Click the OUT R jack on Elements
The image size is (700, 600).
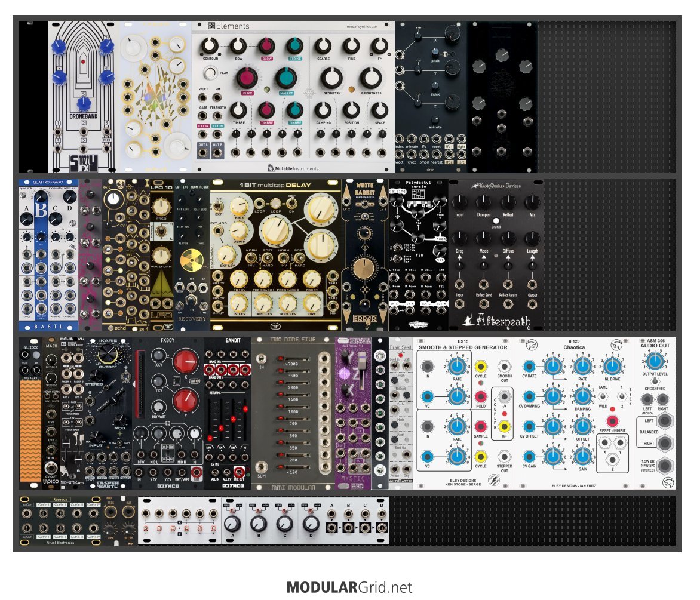(217, 153)
